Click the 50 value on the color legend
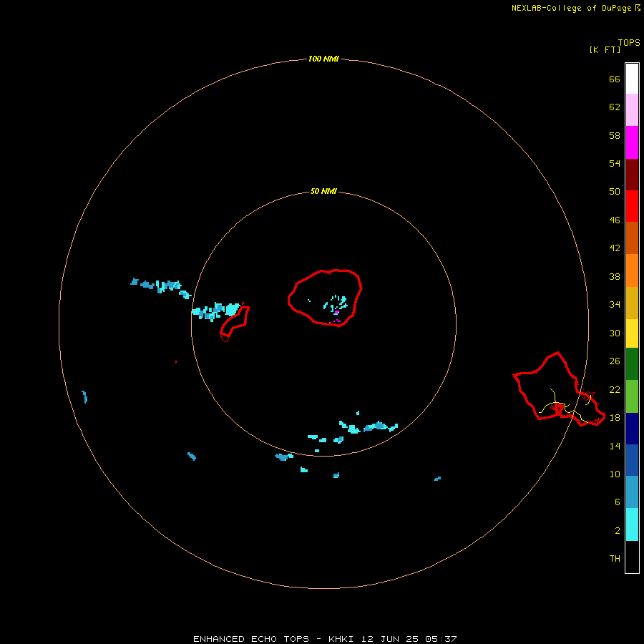644x644 pixels. [615, 191]
